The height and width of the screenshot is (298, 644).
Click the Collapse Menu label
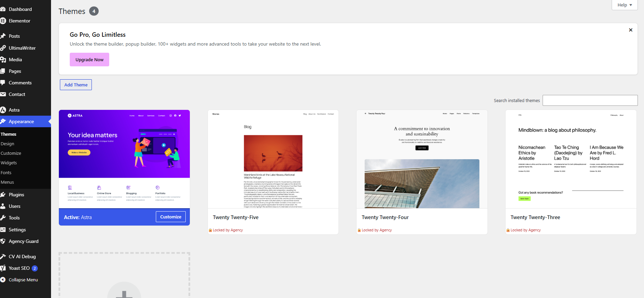[23, 280]
